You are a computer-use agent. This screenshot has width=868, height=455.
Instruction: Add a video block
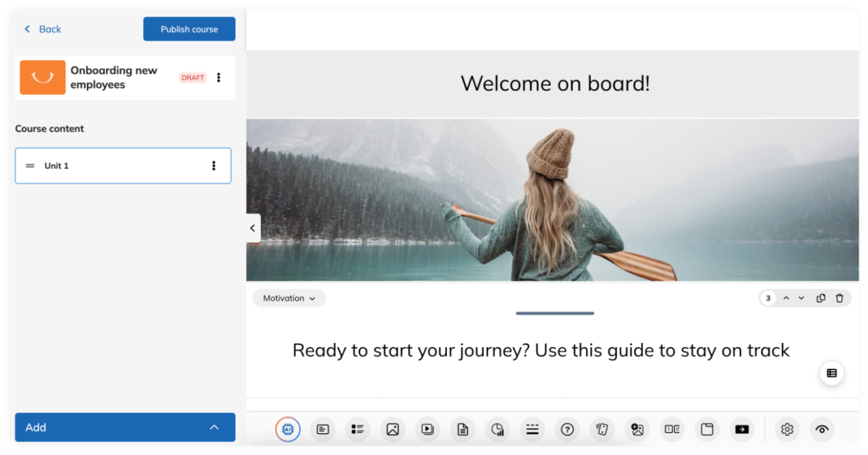coord(427,429)
